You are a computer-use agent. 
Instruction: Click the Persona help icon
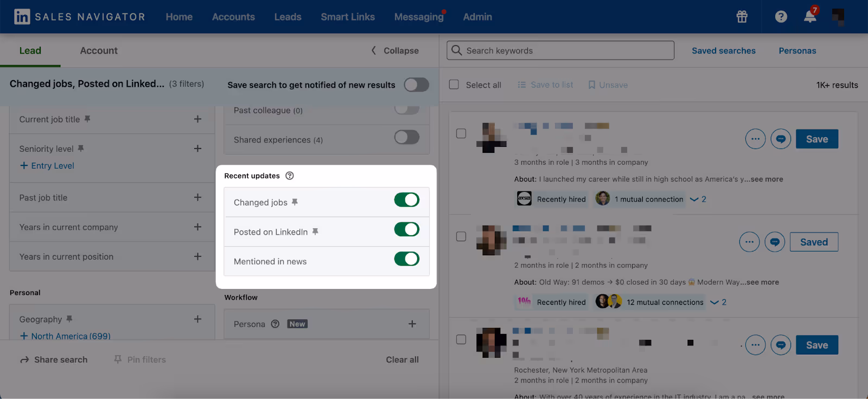(275, 324)
